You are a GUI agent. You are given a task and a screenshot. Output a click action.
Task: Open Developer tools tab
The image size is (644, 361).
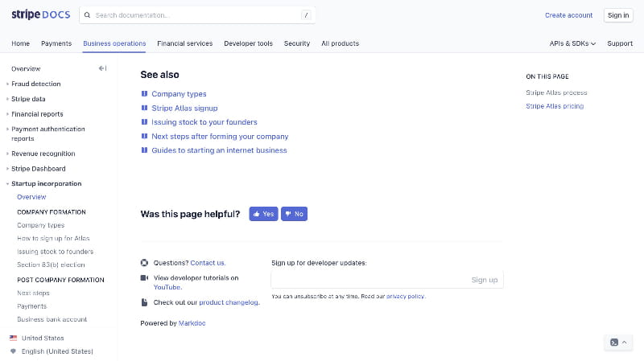pos(248,43)
